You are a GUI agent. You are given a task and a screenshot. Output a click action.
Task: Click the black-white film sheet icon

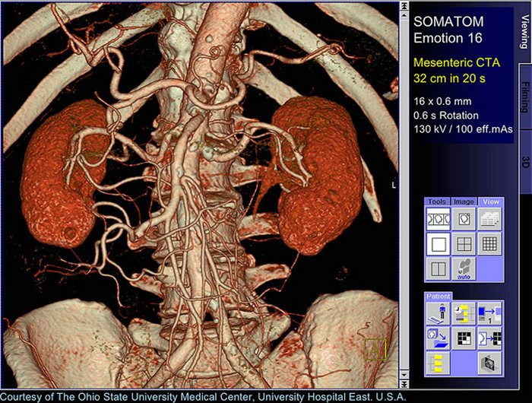click(464, 338)
